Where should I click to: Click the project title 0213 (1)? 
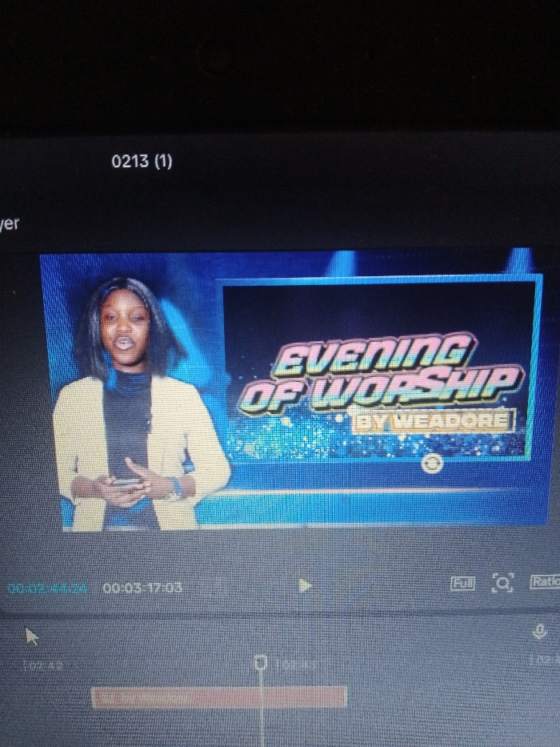click(142, 161)
